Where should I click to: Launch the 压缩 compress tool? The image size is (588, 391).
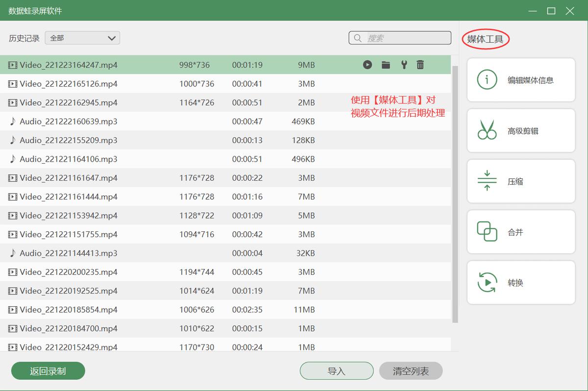[x=521, y=181]
